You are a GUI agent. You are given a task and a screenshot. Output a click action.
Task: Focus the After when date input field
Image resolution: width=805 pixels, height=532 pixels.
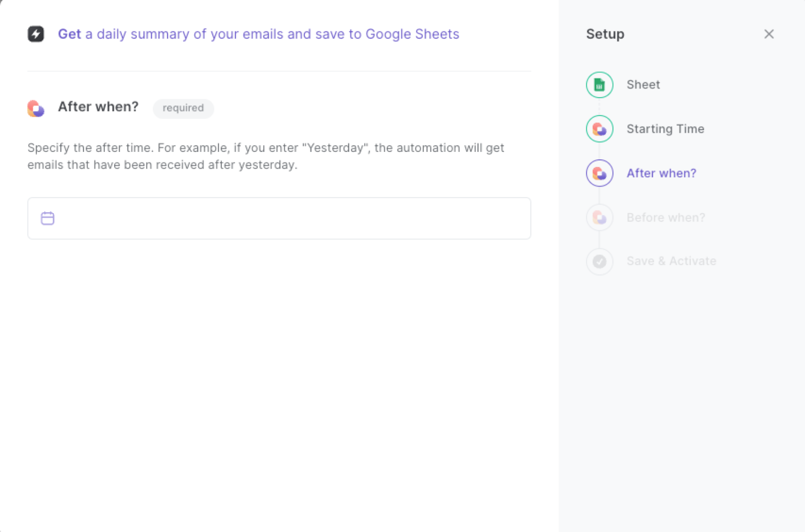pyautogui.click(x=279, y=218)
